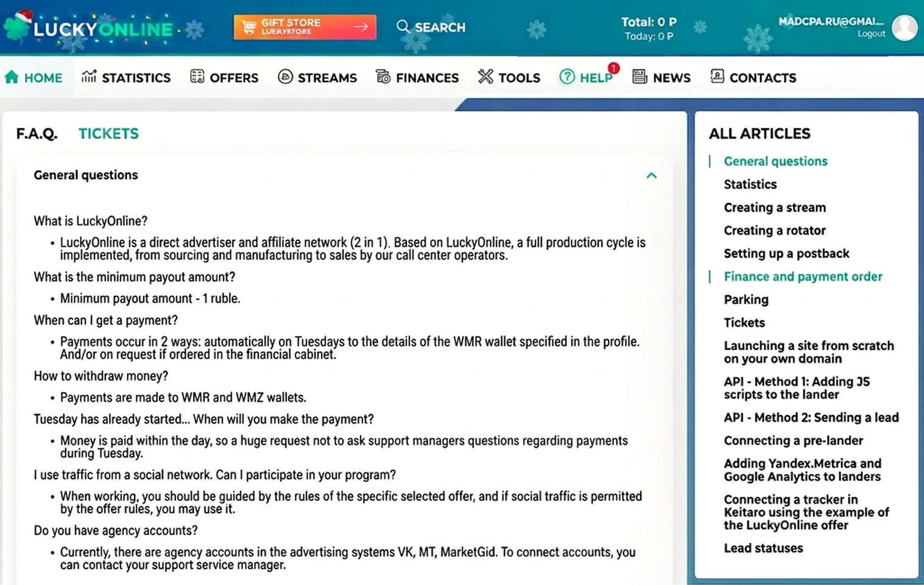Open the Tickets article in sidebar
This screenshot has height=585, width=924.
(x=744, y=323)
